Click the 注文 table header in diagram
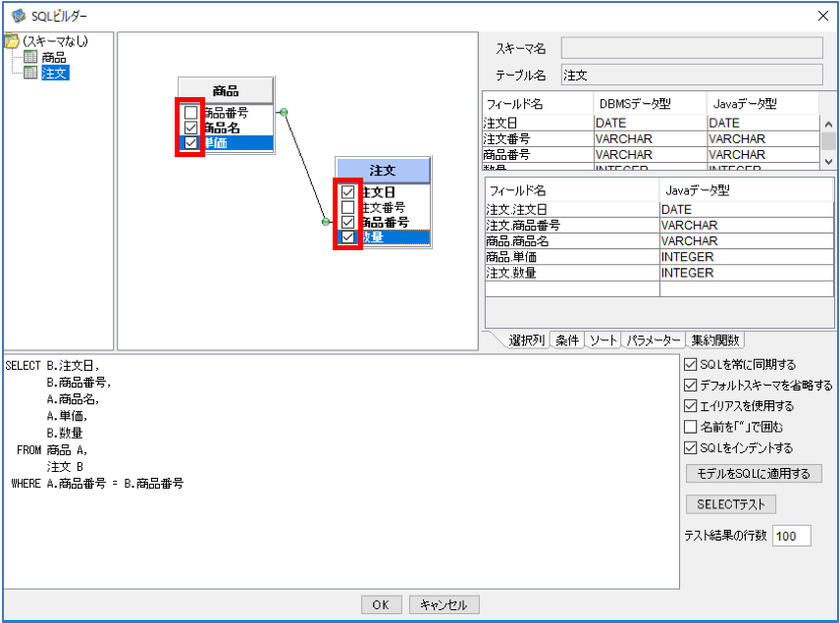Image resolution: width=840 pixels, height=623 pixels. [x=383, y=171]
